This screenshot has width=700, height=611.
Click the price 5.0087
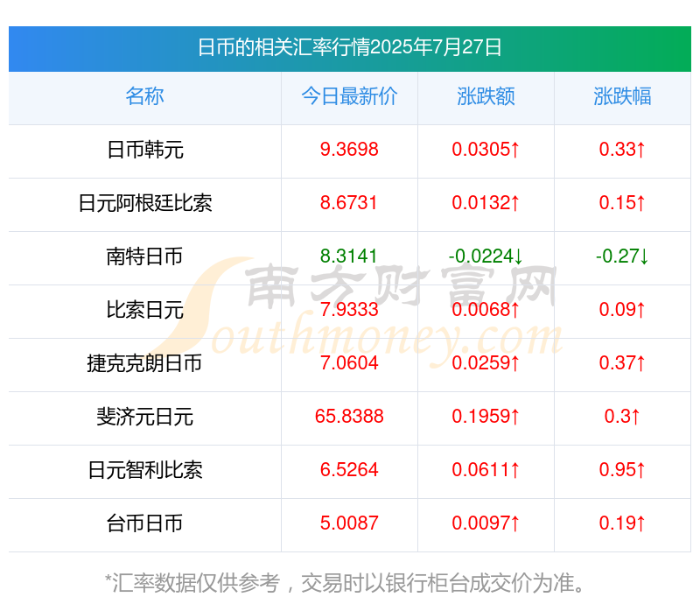point(349,523)
